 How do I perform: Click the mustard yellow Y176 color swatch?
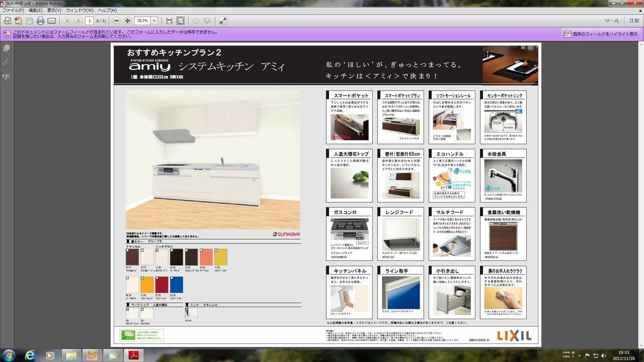pyautogui.click(x=221, y=257)
